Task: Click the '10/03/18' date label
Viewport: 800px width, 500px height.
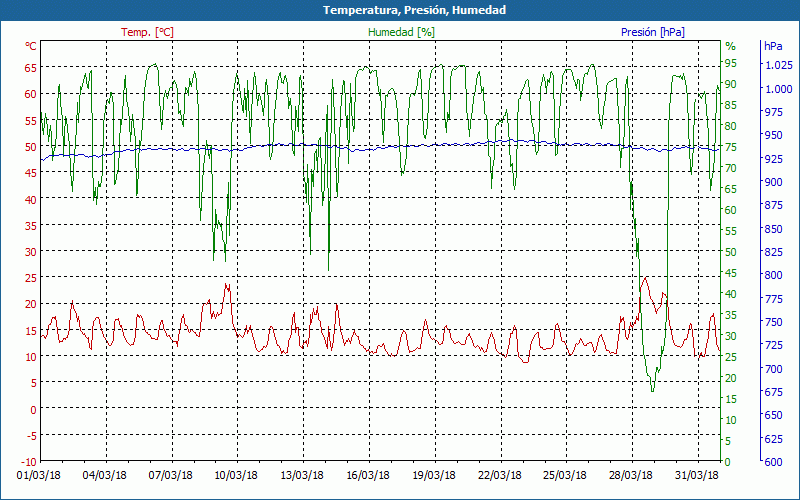Action: (236, 475)
